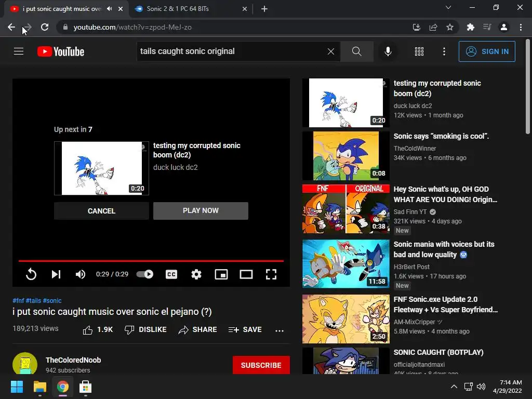The image size is (532, 399).
Task: Save the video to a playlist
Action: click(245, 329)
